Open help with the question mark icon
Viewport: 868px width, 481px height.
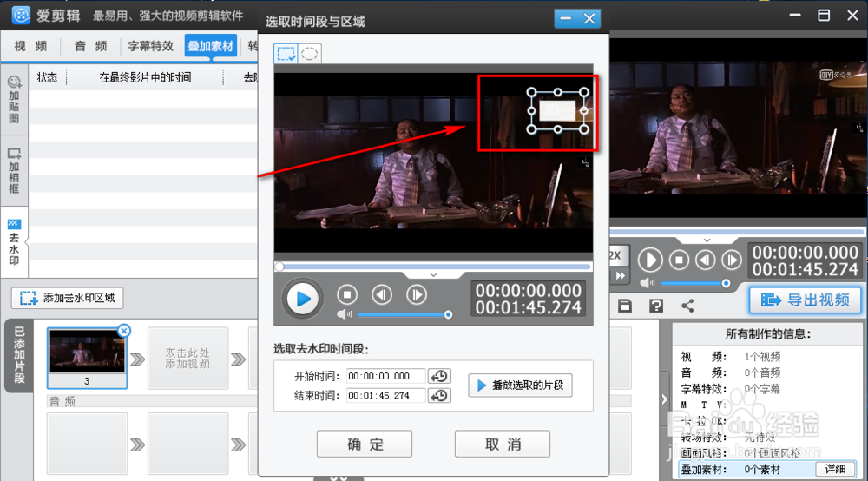tap(656, 306)
